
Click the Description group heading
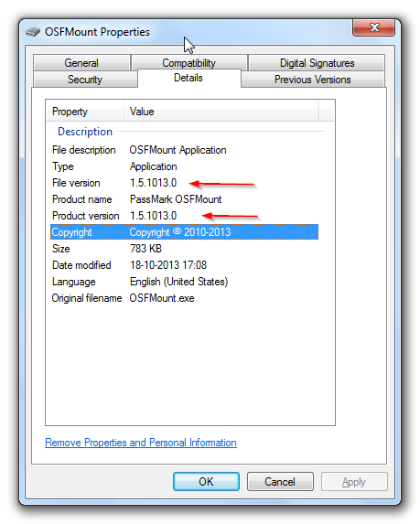(x=85, y=132)
